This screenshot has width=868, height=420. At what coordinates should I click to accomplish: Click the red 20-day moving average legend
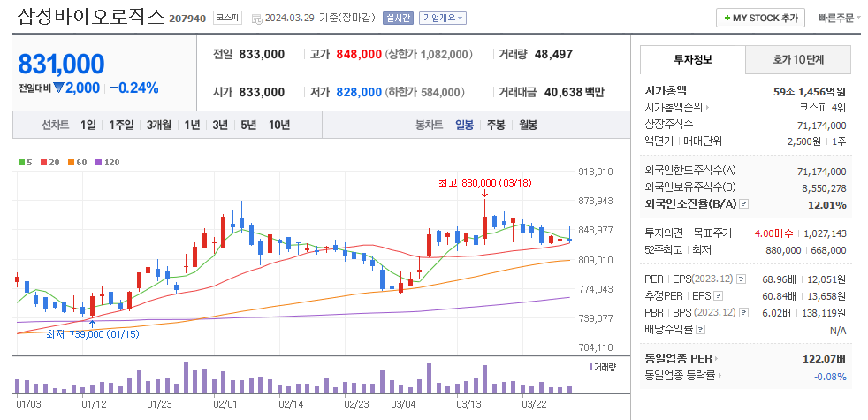click(49, 163)
